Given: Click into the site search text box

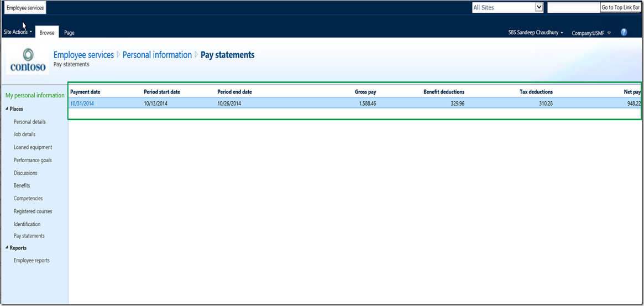Looking at the screenshot, I should click(573, 8).
